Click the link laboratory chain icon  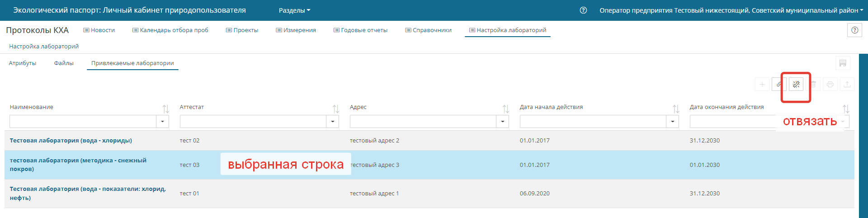click(779, 85)
